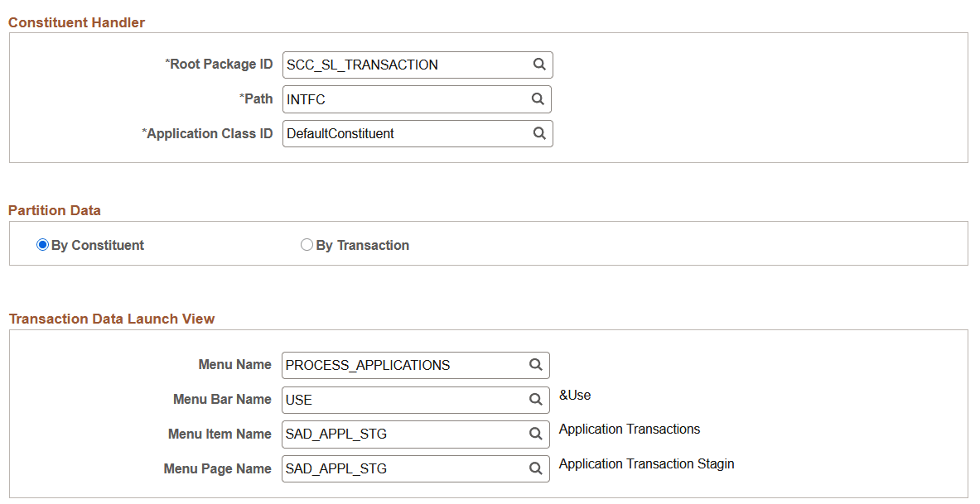
Task: Click the Application Transactions label text
Action: (628, 429)
